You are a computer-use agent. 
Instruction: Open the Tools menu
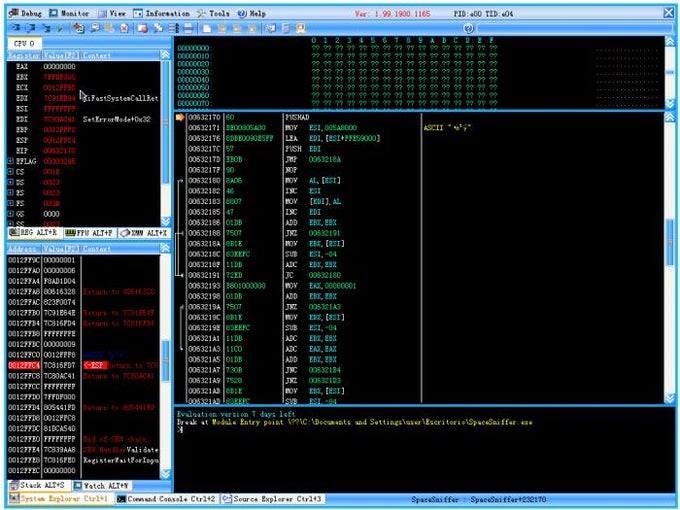coord(217,13)
